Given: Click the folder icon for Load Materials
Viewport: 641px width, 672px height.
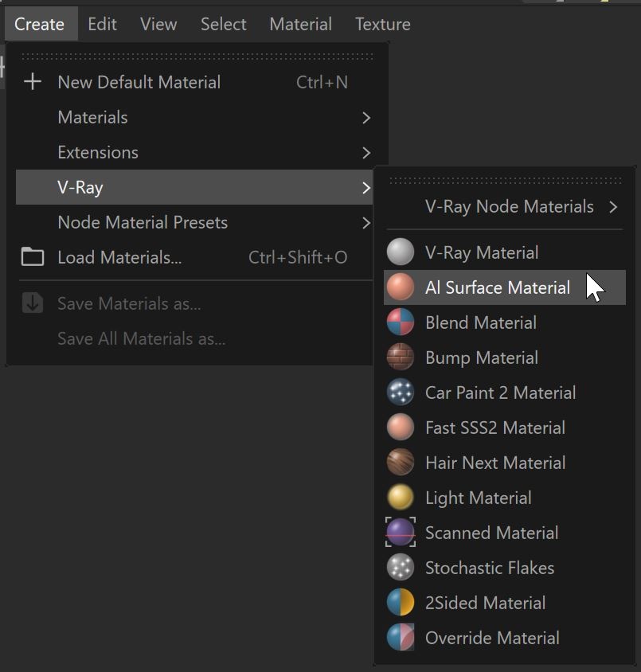Looking at the screenshot, I should pos(33,257).
